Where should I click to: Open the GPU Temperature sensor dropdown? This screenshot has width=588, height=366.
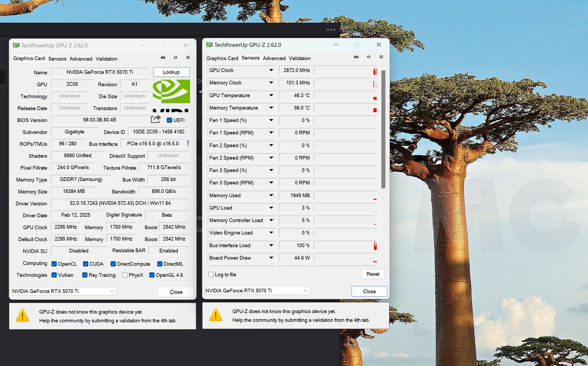271,95
